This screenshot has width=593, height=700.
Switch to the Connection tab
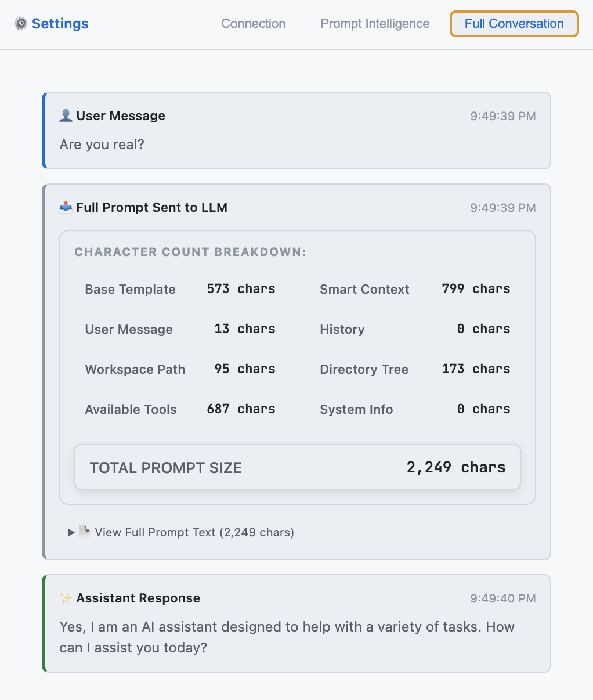click(253, 24)
